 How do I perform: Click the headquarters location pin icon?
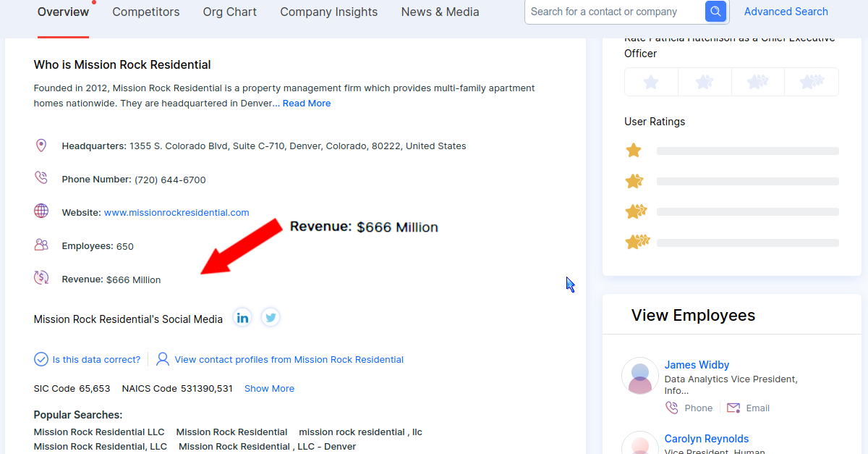pyautogui.click(x=41, y=146)
